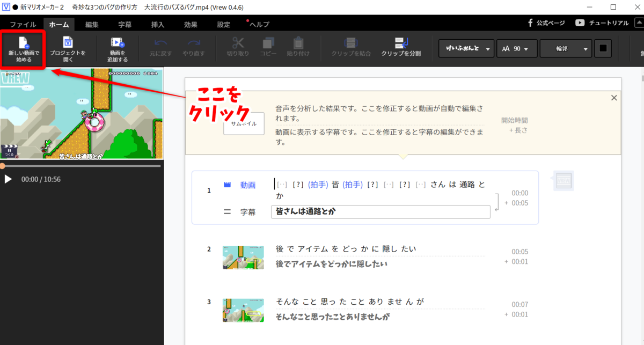Screen dimensions: 644x345
Task: Switch to the 設定 tab
Action: tap(224, 24)
